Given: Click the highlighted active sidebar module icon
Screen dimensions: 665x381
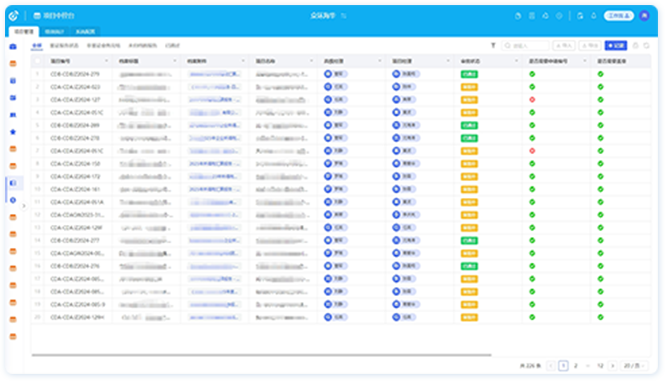Looking at the screenshot, I should click(13, 183).
